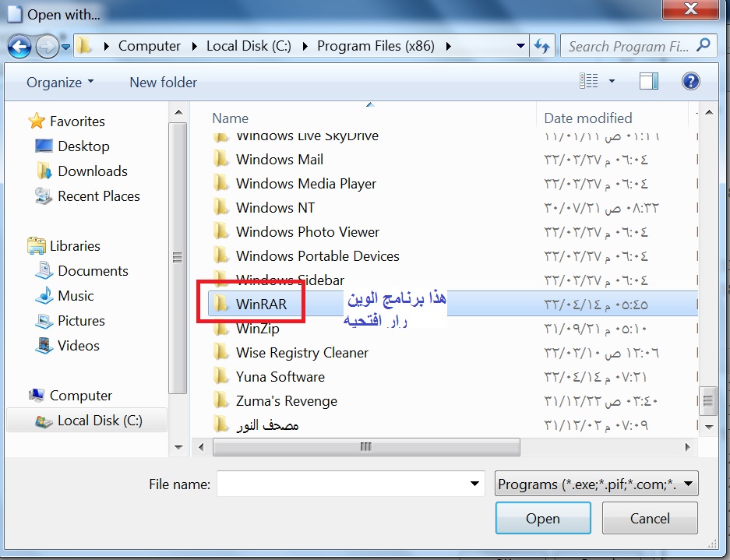Click the horizontal scrollbar thumb
Viewport: 730px width, 560px height.
coord(366,447)
